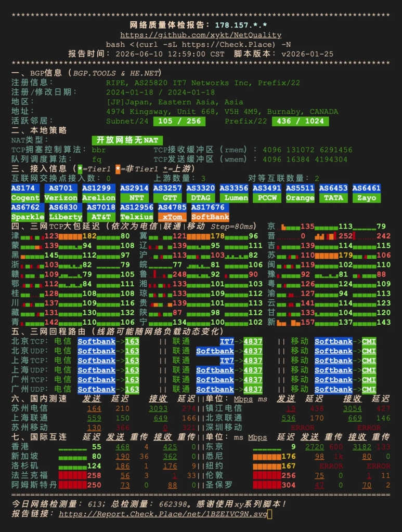Viewport: 402px width, 532px height.
Task: Click the 开放网络无NAT badge
Action: pyautogui.click(x=127, y=140)
